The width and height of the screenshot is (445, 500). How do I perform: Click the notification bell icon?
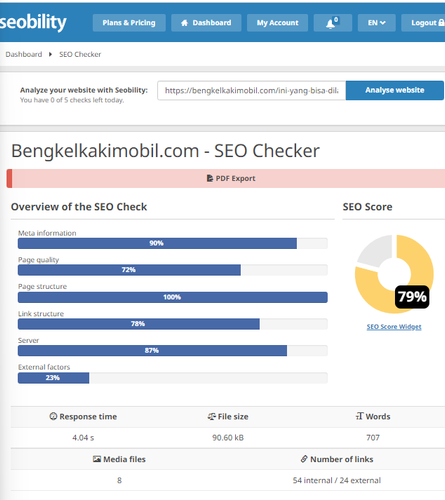tap(330, 23)
